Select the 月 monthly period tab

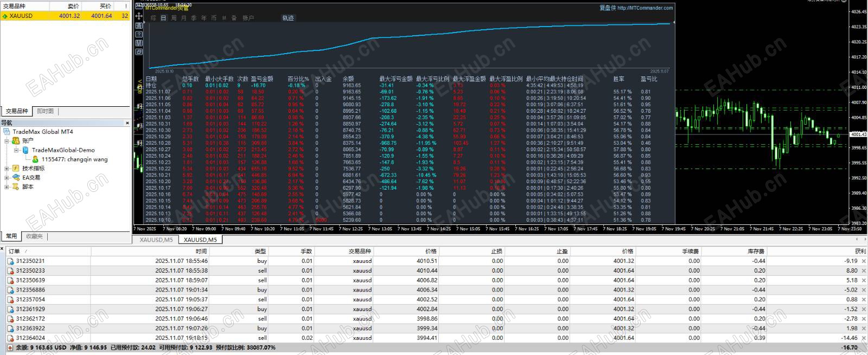click(184, 18)
